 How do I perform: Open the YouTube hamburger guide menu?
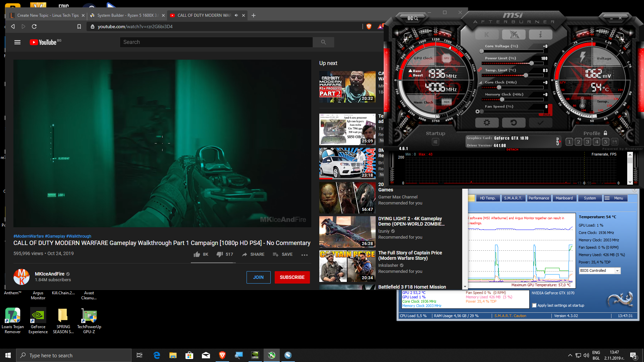click(17, 42)
